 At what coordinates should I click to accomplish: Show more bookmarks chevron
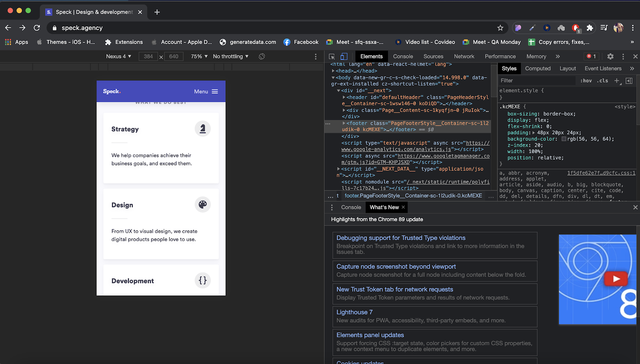point(632,42)
